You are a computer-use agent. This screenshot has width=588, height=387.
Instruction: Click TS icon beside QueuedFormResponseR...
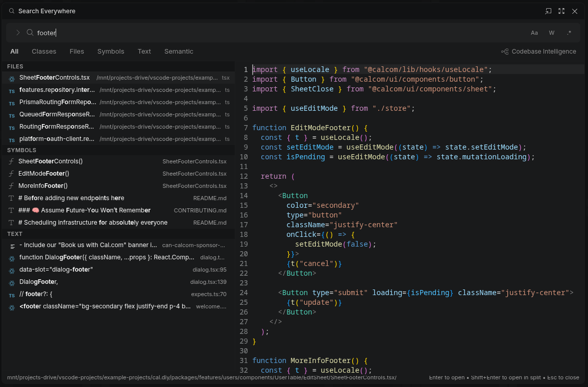(12, 115)
